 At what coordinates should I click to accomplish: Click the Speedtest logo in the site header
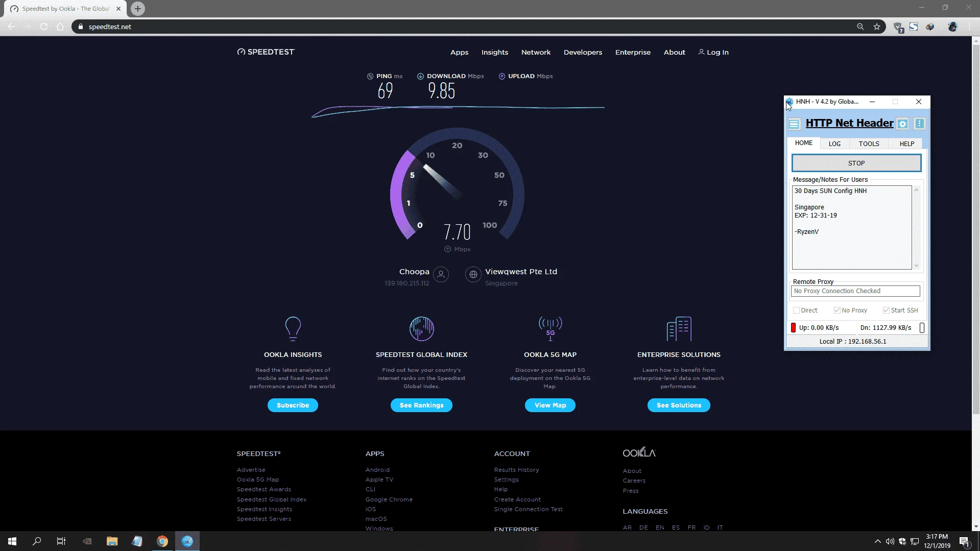pos(266,52)
